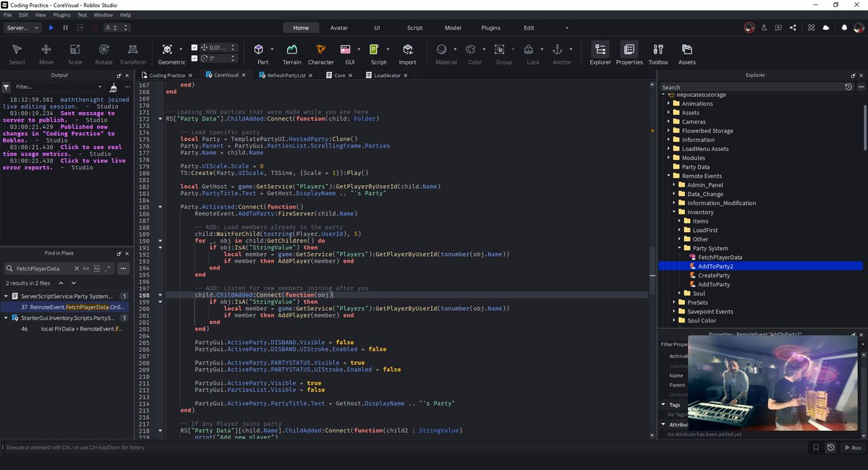Toggle whole word match in Find in Place
Screen dimensions: 868x470
point(96,268)
